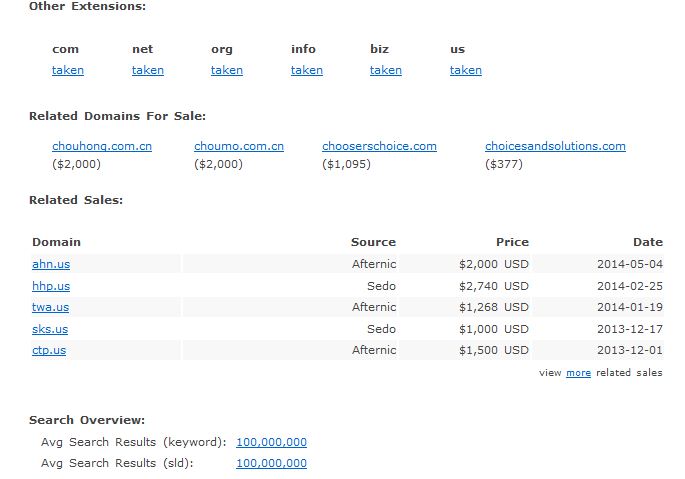
Task: Click the Price column header
Action: [x=512, y=242]
